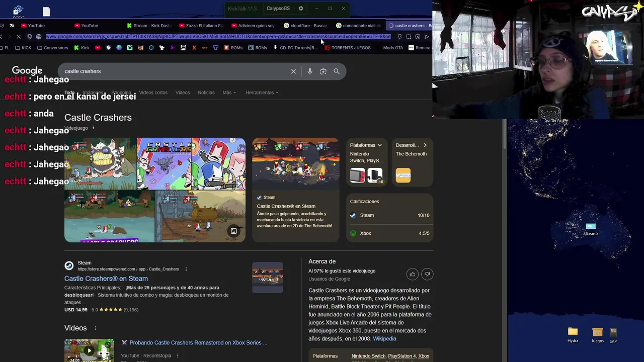Screen dimensions: 644x362
Task: Submit search using the magnifier icon
Action: [x=337, y=71]
